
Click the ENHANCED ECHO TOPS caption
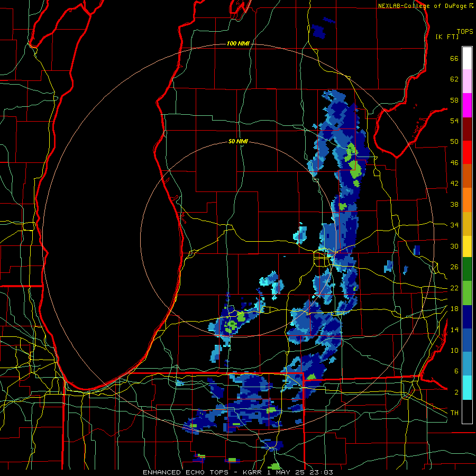click(186, 472)
